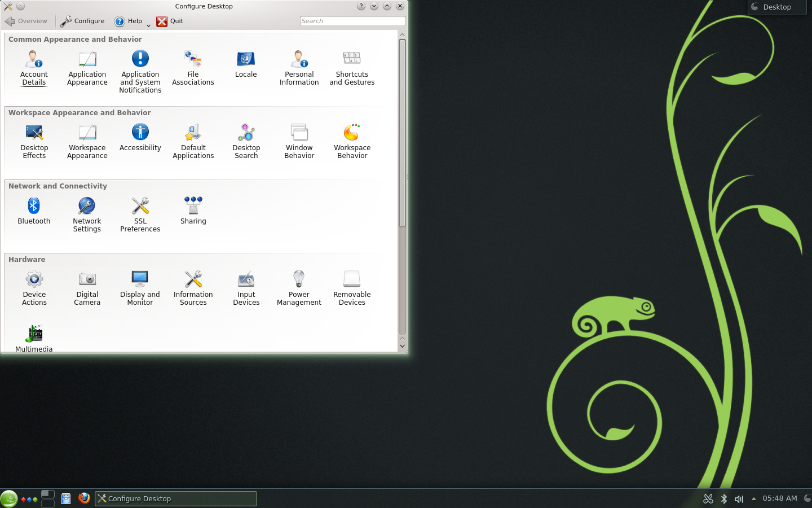Open Account Details settings
812x508 pixels.
point(34,68)
